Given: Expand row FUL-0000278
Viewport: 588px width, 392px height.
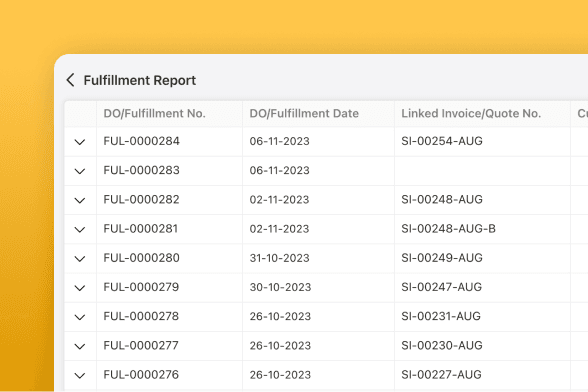Looking at the screenshot, I should coord(80,317).
